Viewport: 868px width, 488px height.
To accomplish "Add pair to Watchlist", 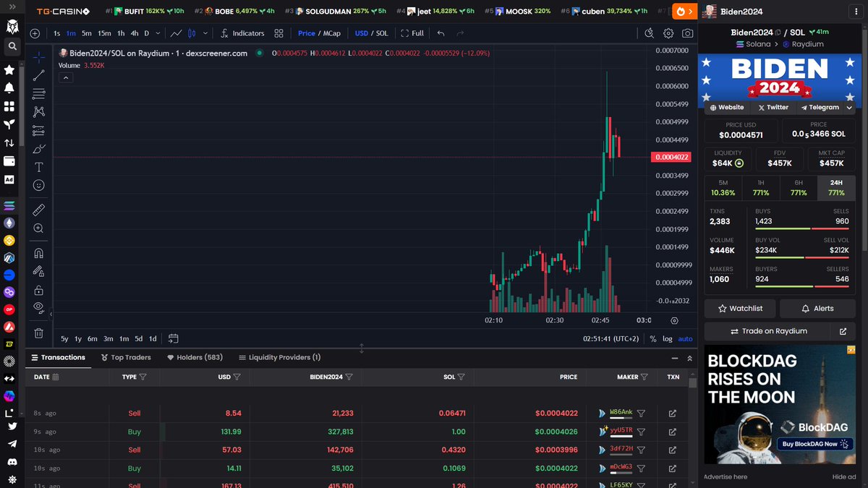I will coord(740,308).
